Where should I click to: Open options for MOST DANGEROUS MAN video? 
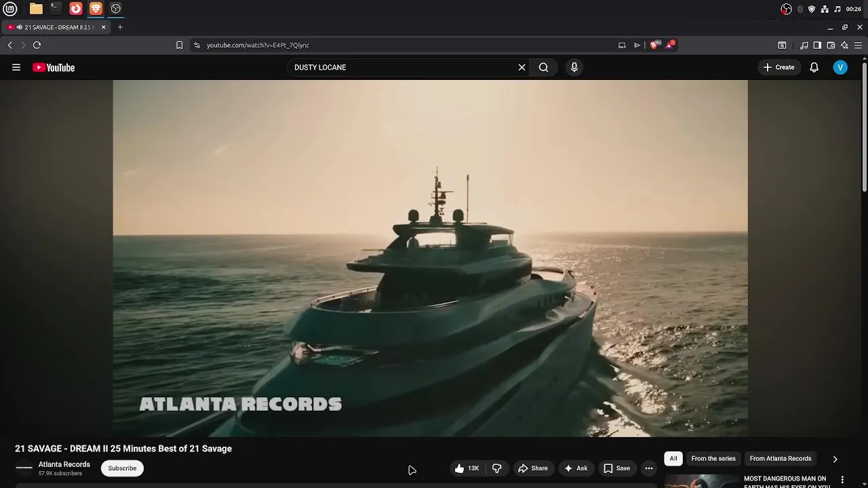pyautogui.click(x=843, y=480)
